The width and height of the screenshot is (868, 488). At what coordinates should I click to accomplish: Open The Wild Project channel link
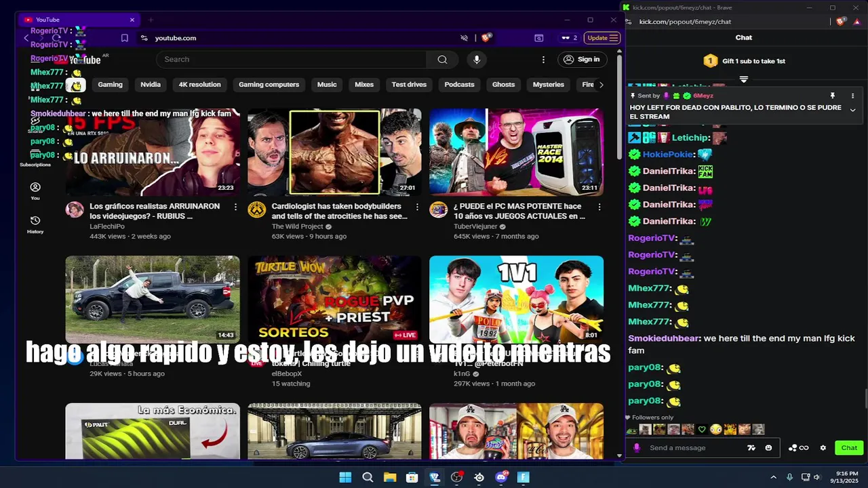pyautogui.click(x=298, y=226)
